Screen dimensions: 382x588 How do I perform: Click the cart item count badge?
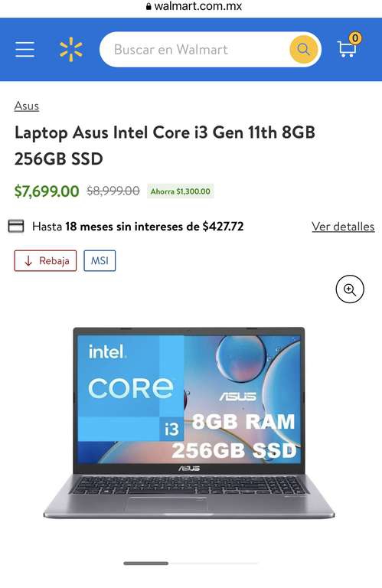pos(355,38)
